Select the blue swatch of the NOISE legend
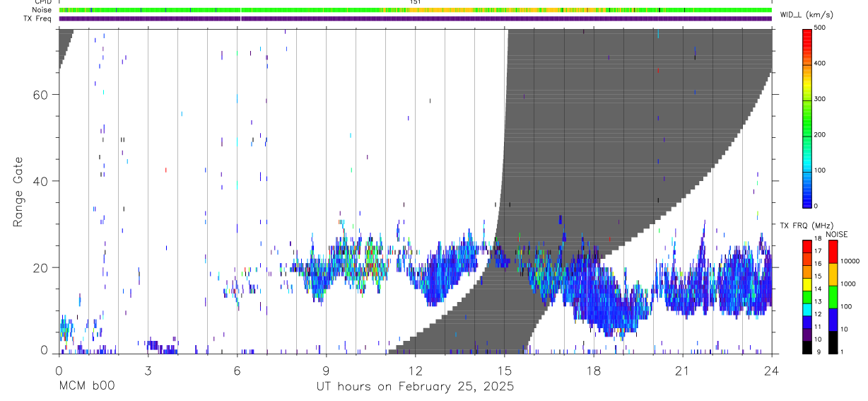 [x=833, y=320]
